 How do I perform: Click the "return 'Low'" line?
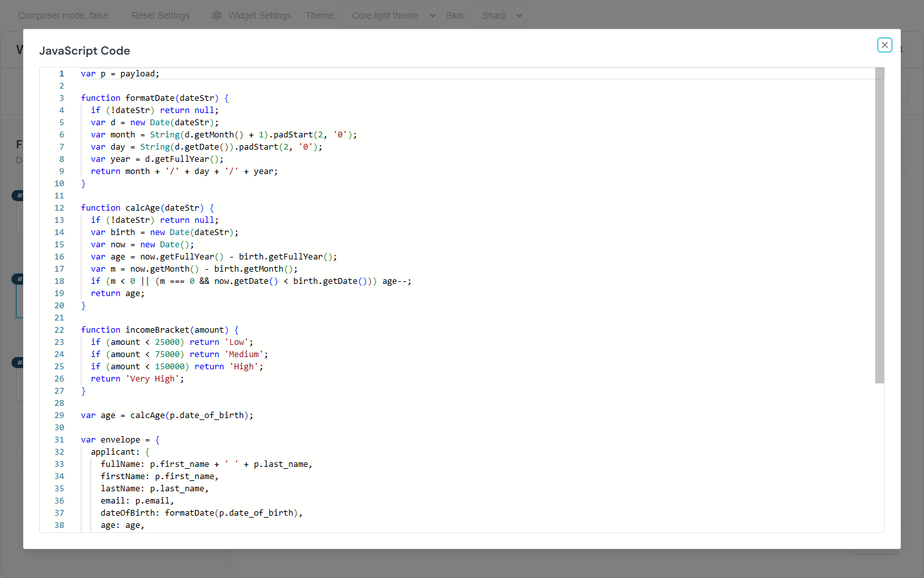(172, 342)
